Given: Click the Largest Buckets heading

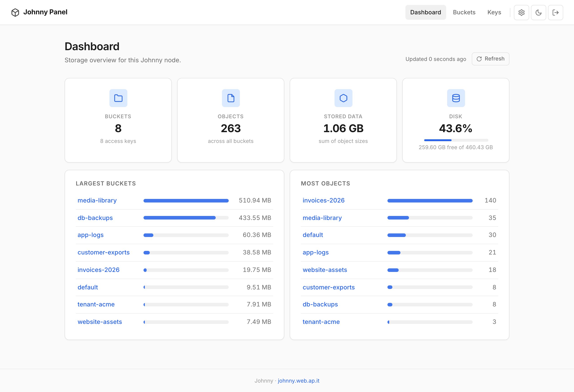Looking at the screenshot, I should point(106,183).
